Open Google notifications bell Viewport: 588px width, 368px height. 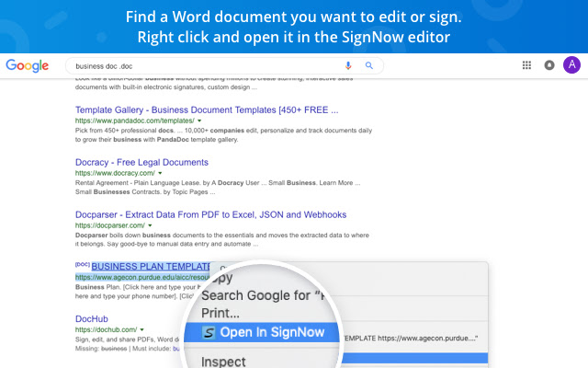point(549,65)
